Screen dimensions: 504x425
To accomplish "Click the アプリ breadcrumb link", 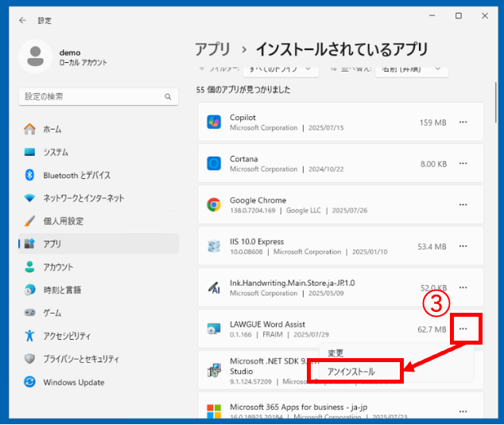I will pos(212,49).
